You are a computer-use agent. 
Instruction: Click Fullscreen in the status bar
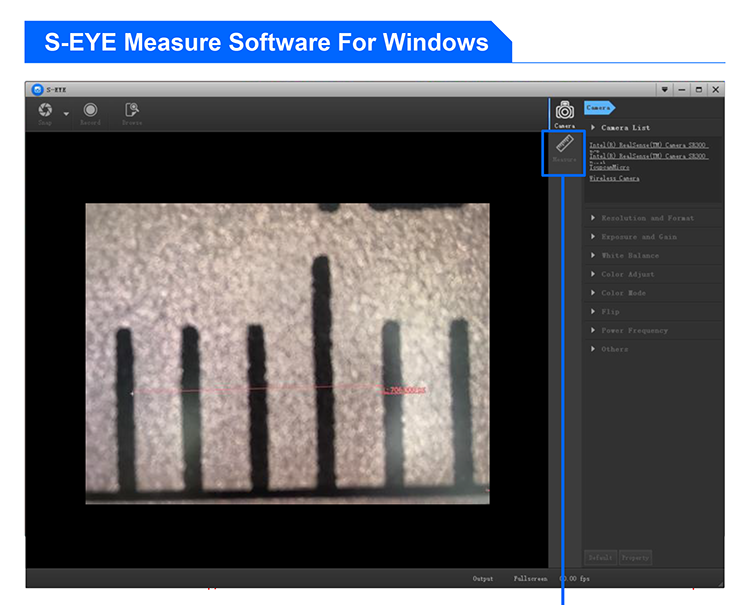[530, 579]
